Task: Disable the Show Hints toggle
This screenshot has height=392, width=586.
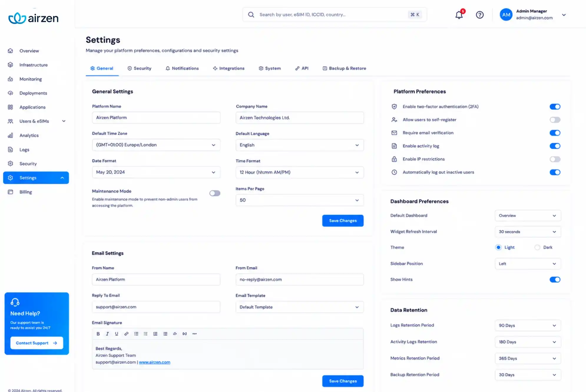Action: (555, 279)
